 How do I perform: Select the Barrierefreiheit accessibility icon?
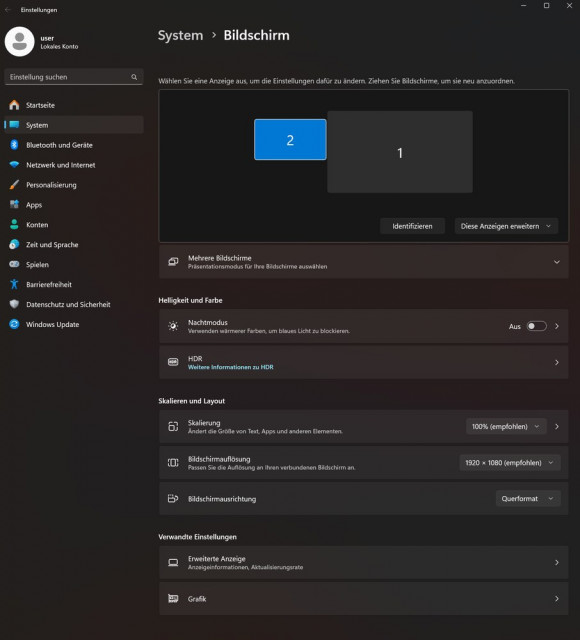click(14, 284)
